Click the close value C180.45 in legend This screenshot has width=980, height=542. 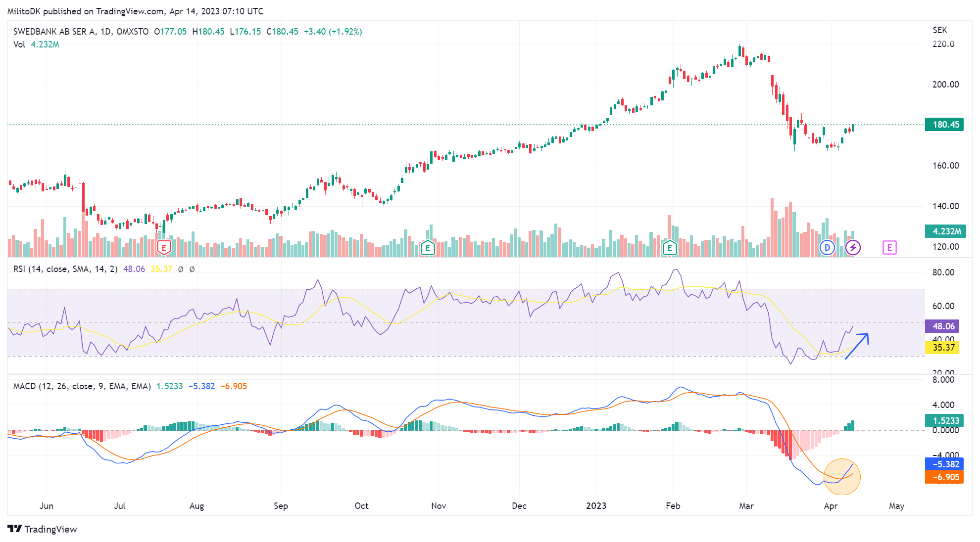click(282, 32)
